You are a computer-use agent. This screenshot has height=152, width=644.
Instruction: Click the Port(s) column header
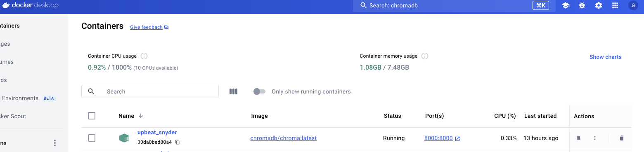click(x=434, y=116)
